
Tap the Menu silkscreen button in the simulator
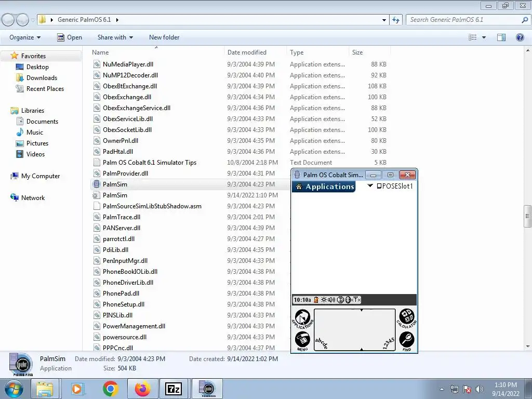tap(302, 341)
